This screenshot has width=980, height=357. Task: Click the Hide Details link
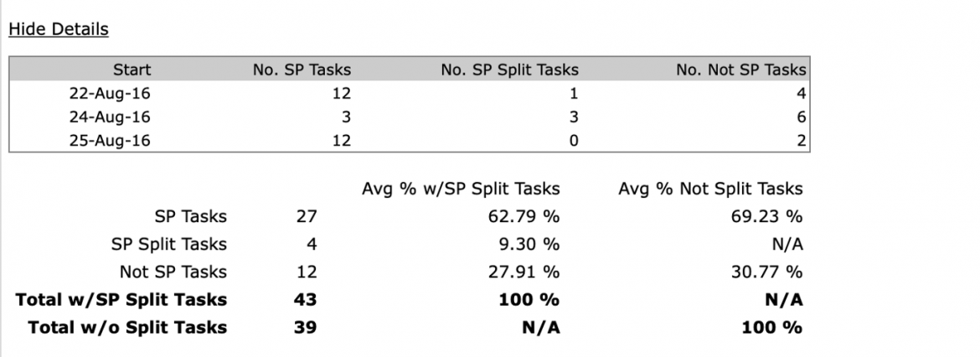coord(58,29)
